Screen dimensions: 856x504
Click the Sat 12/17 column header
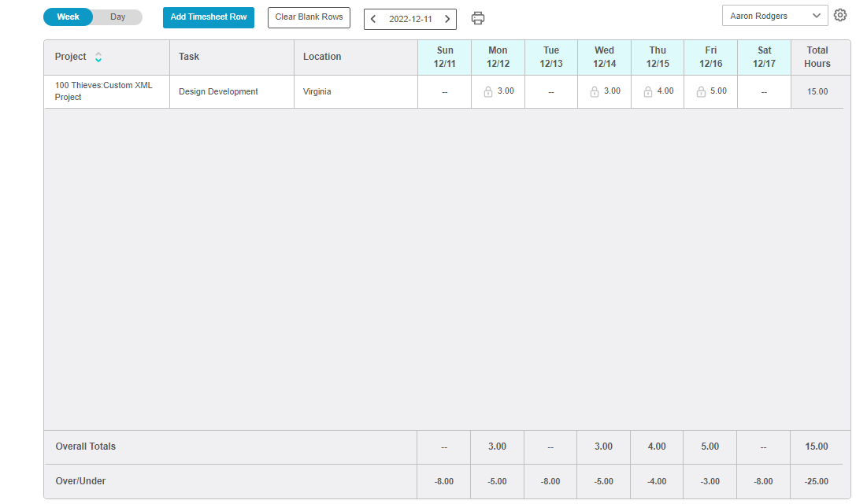[765, 57]
